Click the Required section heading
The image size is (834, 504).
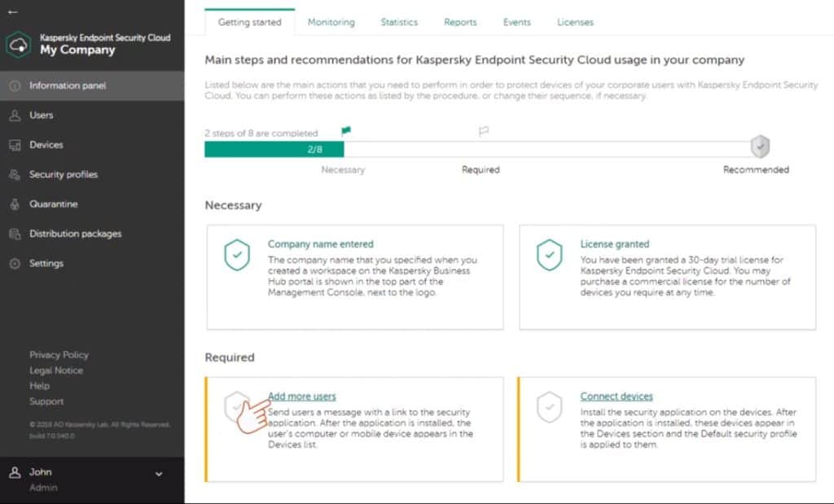229,357
